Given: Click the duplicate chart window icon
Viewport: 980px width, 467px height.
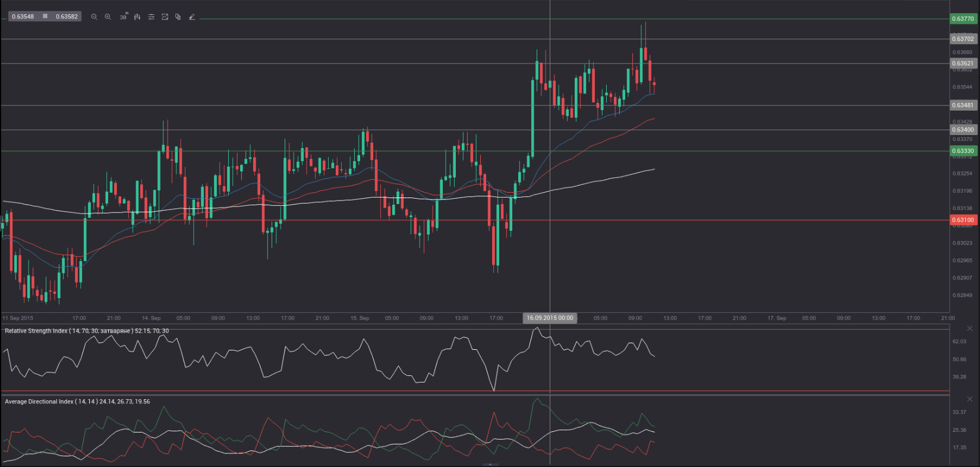Looking at the screenshot, I should pos(178,17).
